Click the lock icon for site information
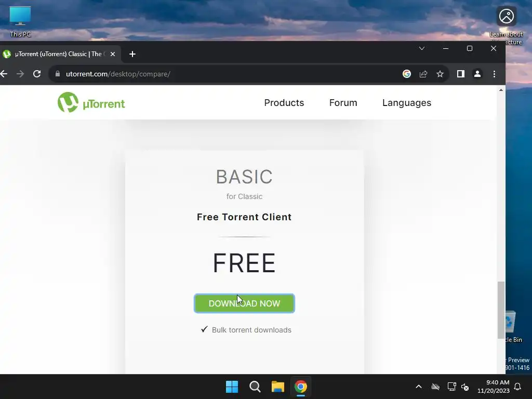This screenshot has height=399, width=532. [x=58, y=74]
